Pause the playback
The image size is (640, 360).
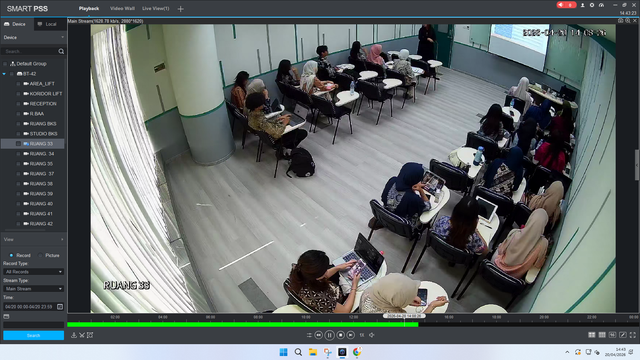point(329,335)
